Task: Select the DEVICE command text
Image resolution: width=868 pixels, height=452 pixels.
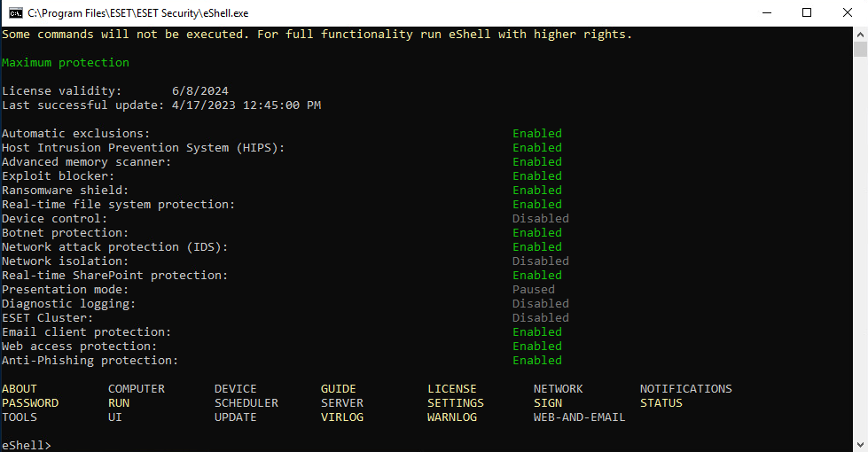Action: tap(235, 389)
